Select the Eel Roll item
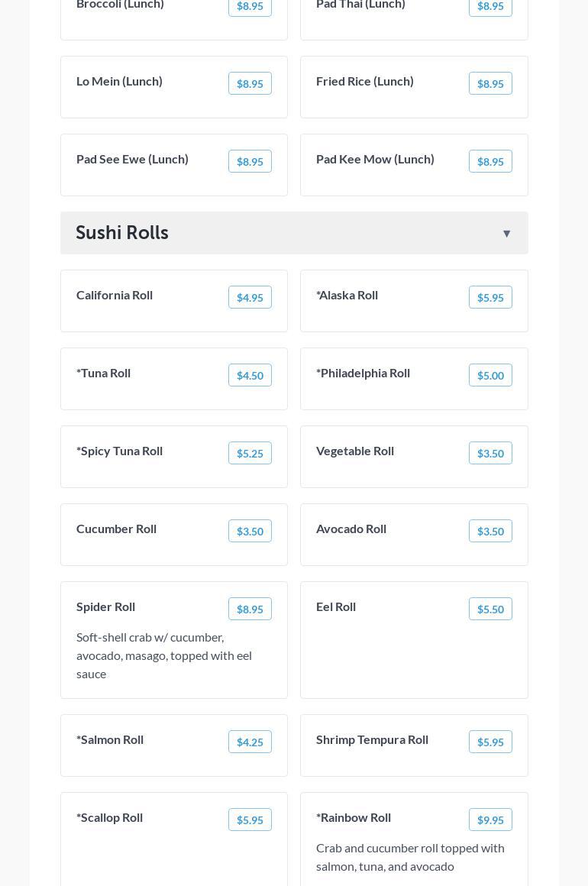 point(336,607)
